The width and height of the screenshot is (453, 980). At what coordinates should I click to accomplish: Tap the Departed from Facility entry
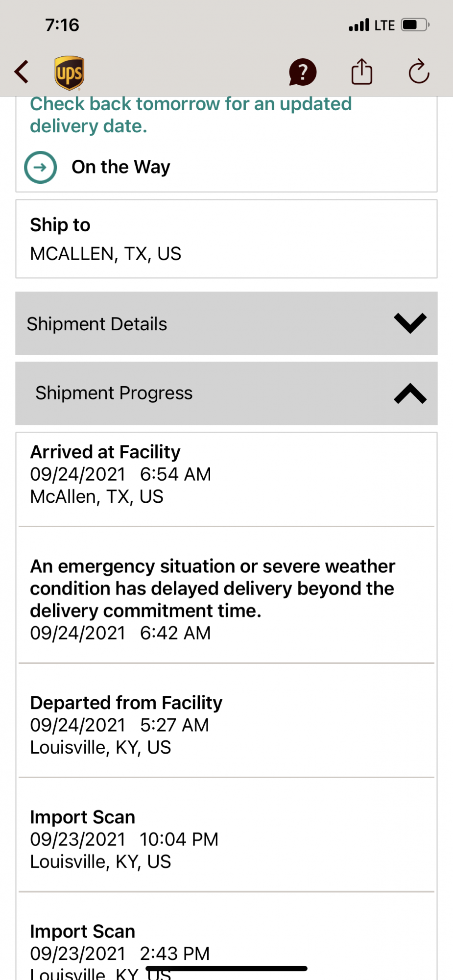click(x=226, y=725)
